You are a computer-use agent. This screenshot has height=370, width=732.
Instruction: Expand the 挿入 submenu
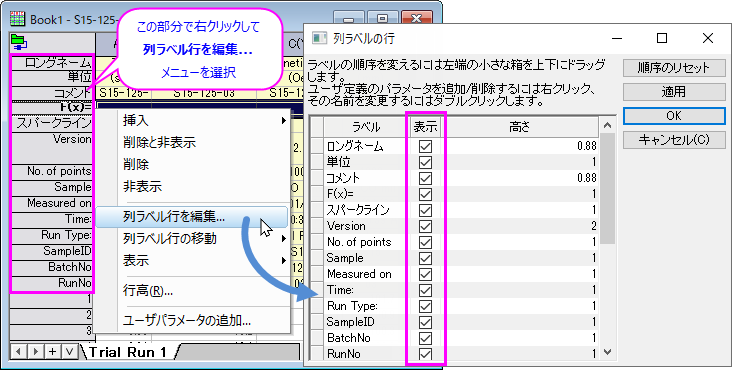coord(191,121)
